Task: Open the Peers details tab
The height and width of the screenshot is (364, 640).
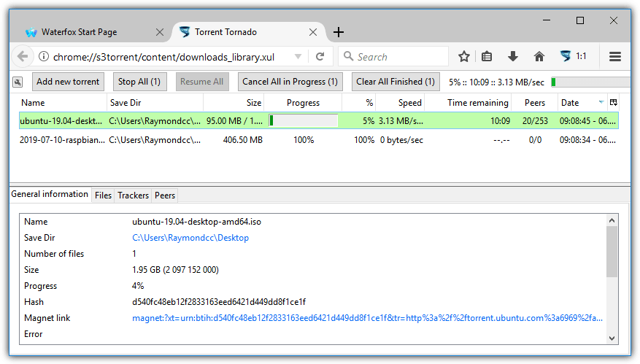Action: tap(165, 195)
